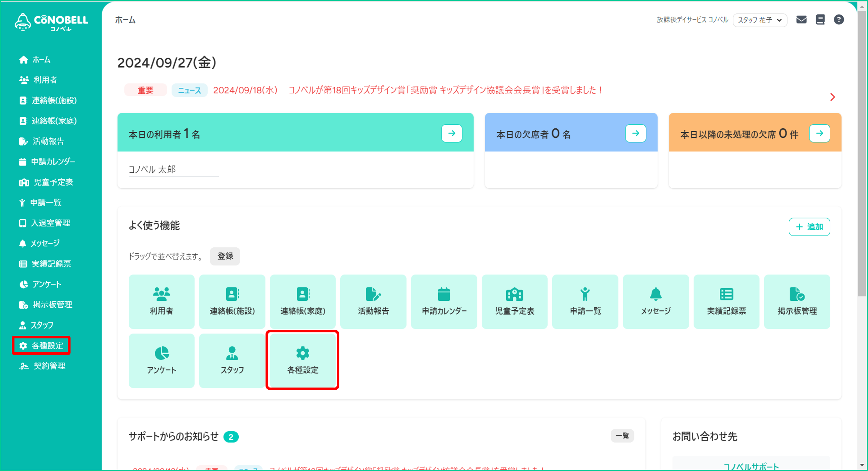Go to ホーム in the sidebar

(35, 60)
